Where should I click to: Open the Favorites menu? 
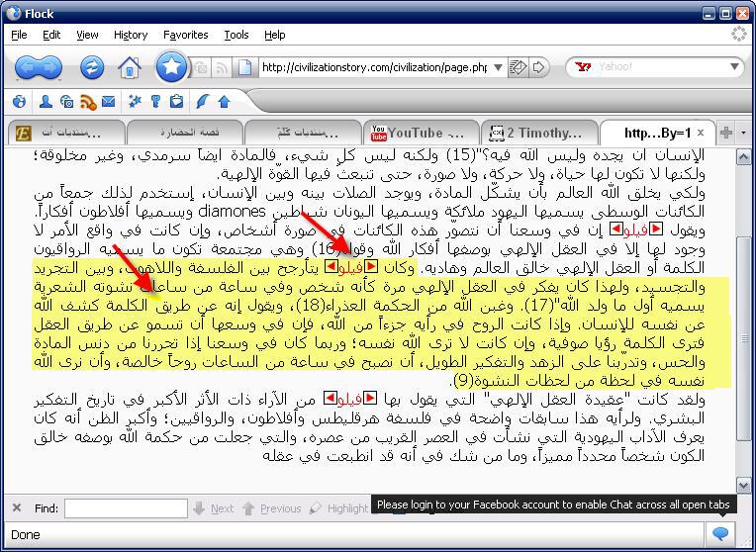(185, 35)
